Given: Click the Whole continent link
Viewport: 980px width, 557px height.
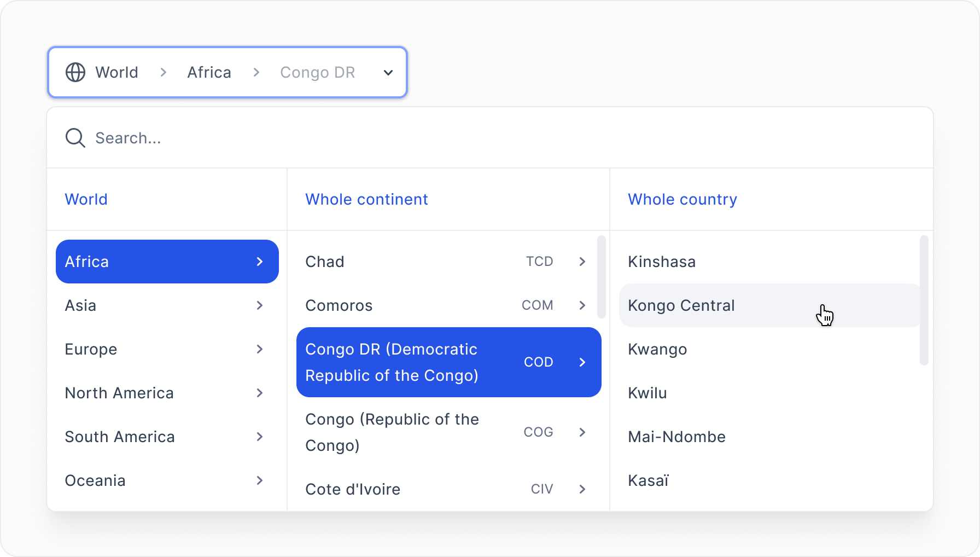Looking at the screenshot, I should pos(366,199).
